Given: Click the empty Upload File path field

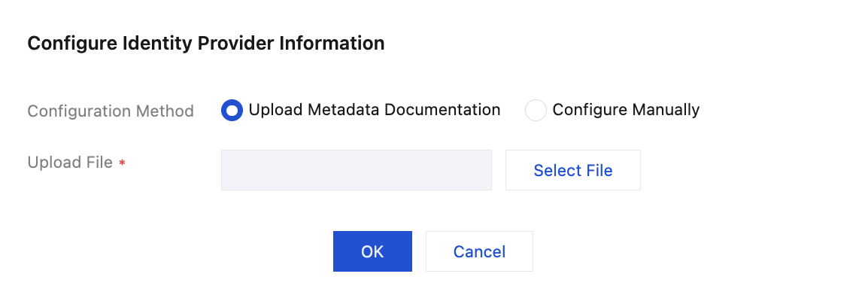Looking at the screenshot, I should click(x=357, y=170).
